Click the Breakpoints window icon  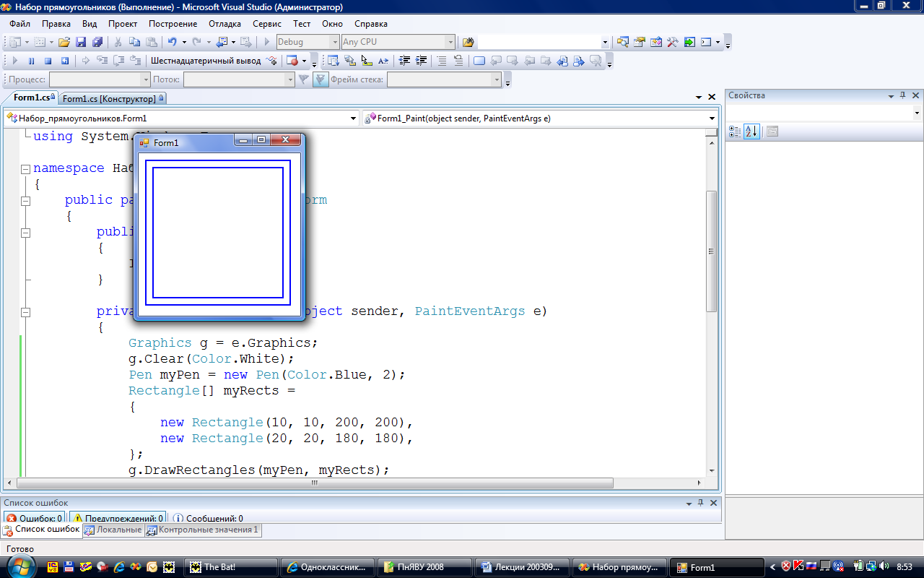click(292, 61)
